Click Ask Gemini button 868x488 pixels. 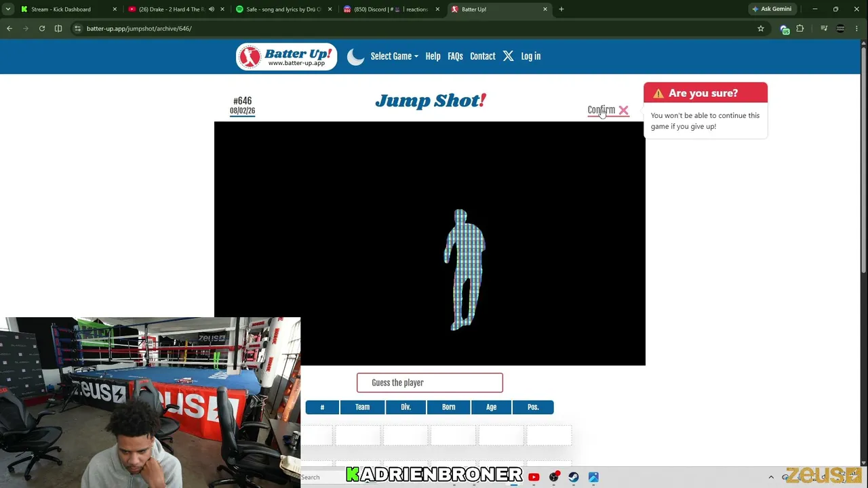click(x=772, y=9)
